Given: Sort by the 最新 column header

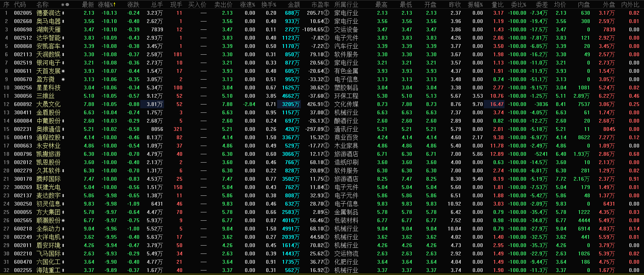Looking at the screenshot, I should [x=88, y=5].
